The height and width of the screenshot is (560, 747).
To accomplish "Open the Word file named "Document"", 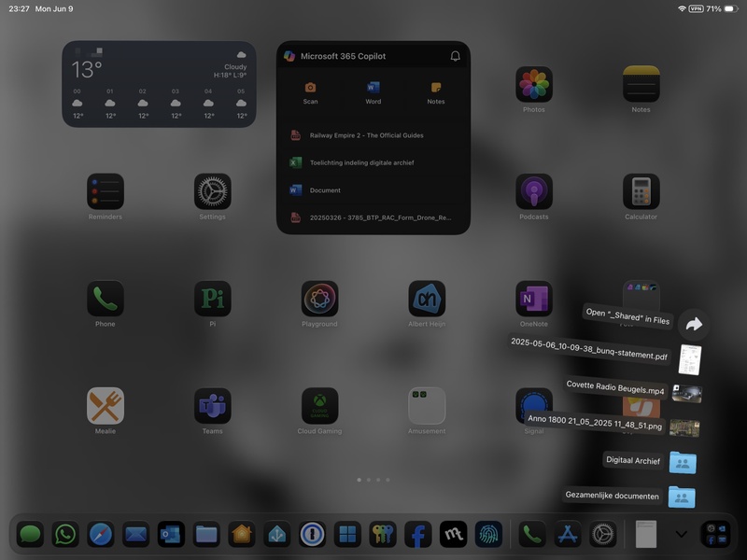I will click(373, 190).
